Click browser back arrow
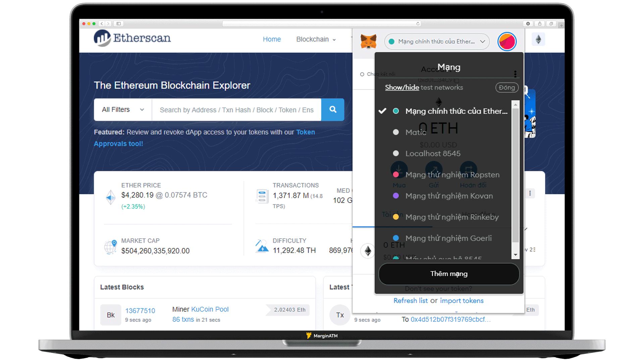 pos(102,24)
